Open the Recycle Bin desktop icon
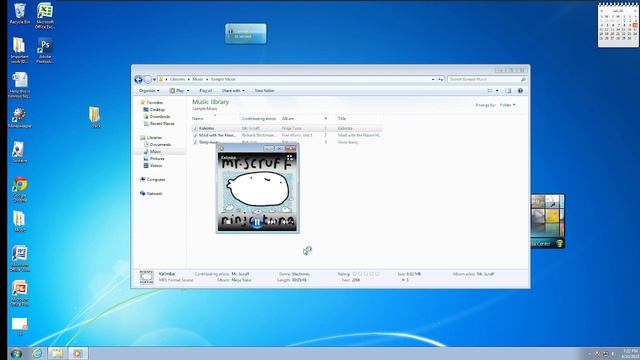Viewport: 640px width, 360px height. click(x=20, y=13)
